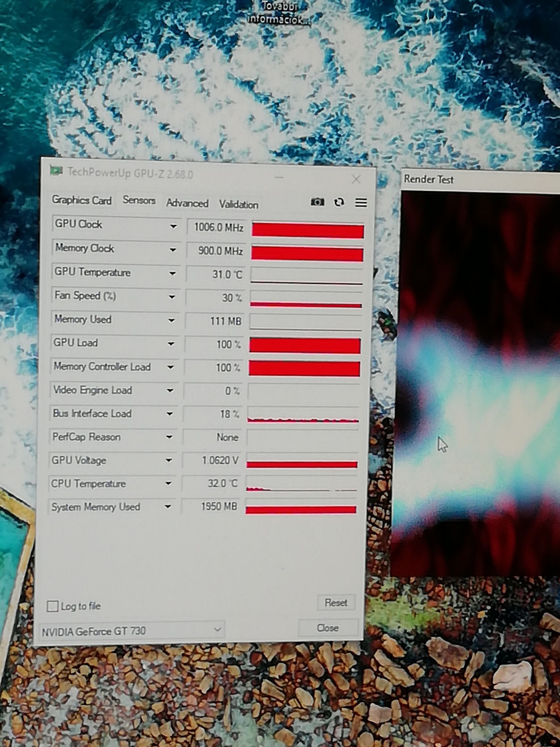Image resolution: width=560 pixels, height=747 pixels.
Task: Expand the Memory Used dropdown
Action: coord(171,320)
